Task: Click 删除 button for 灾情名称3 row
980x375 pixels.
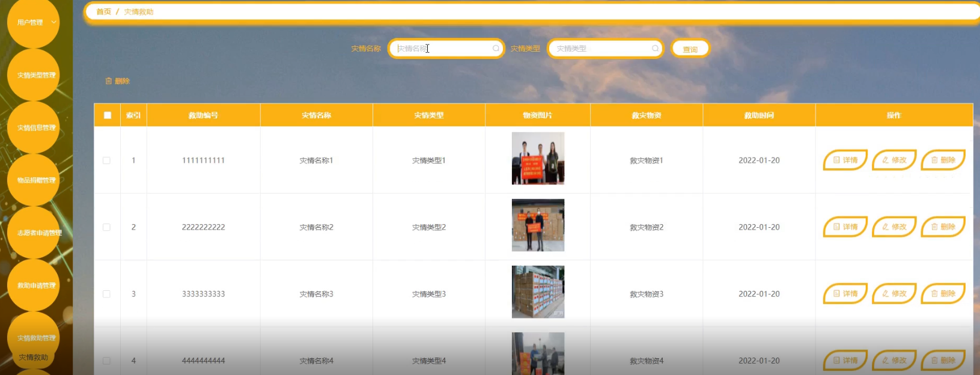Action: coord(943,294)
